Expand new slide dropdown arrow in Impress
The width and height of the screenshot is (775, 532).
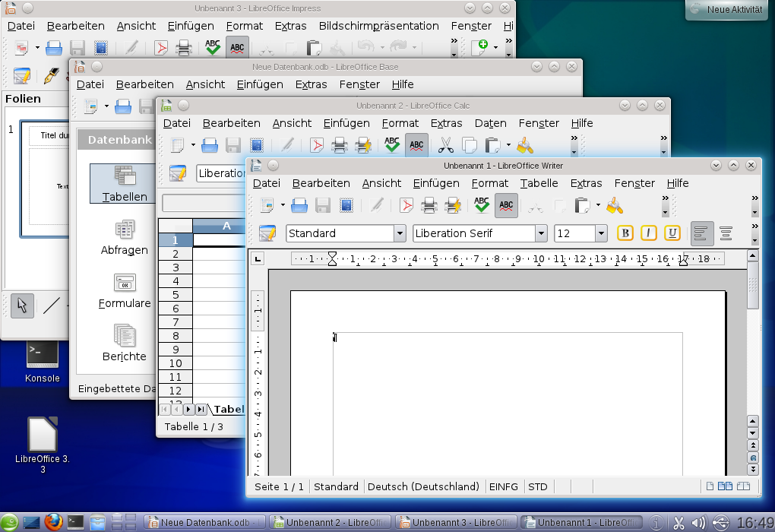[x=495, y=47]
